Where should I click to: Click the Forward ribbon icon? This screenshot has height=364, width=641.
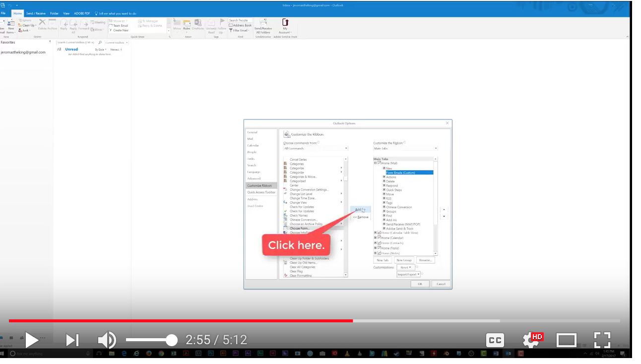coord(84,25)
